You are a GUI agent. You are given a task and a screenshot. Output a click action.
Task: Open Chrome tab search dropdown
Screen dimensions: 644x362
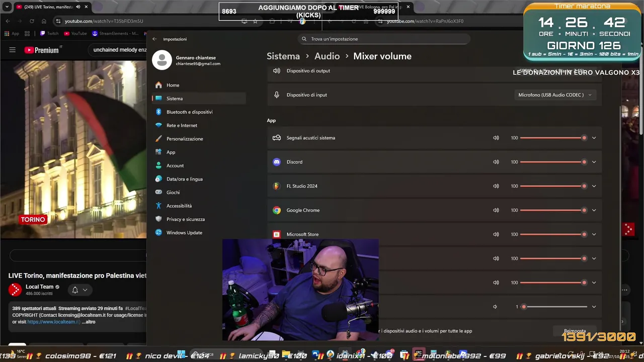click(7, 7)
